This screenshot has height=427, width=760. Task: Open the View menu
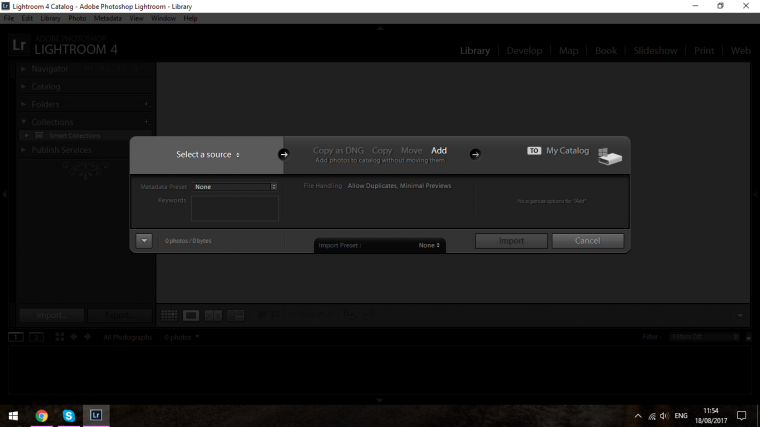(x=136, y=18)
